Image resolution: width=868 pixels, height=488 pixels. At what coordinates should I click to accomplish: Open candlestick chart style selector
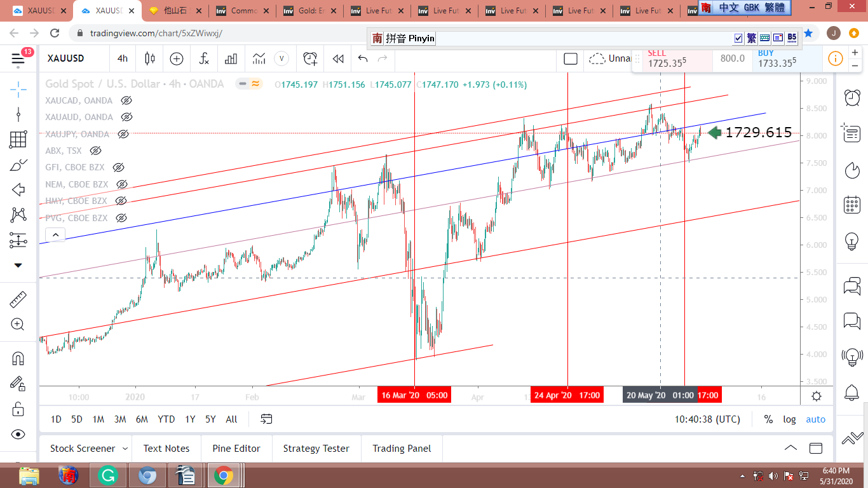pyautogui.click(x=150, y=59)
